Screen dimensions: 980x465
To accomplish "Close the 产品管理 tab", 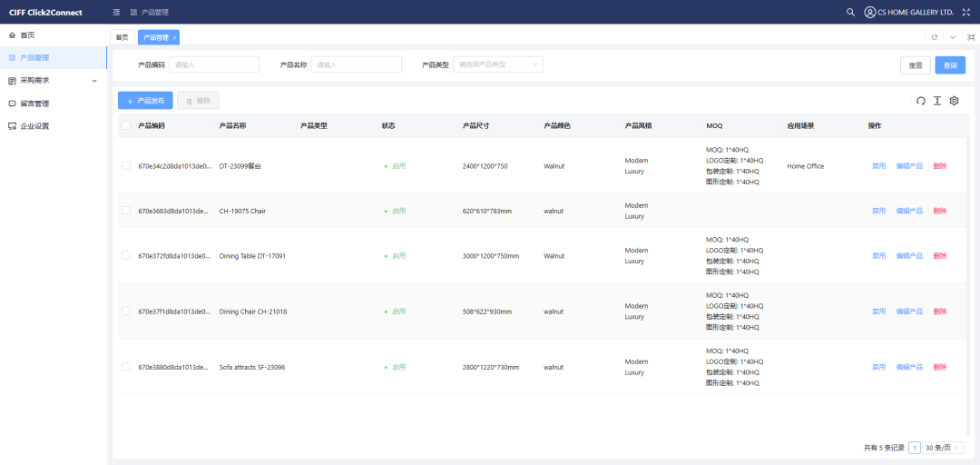I will coord(175,37).
